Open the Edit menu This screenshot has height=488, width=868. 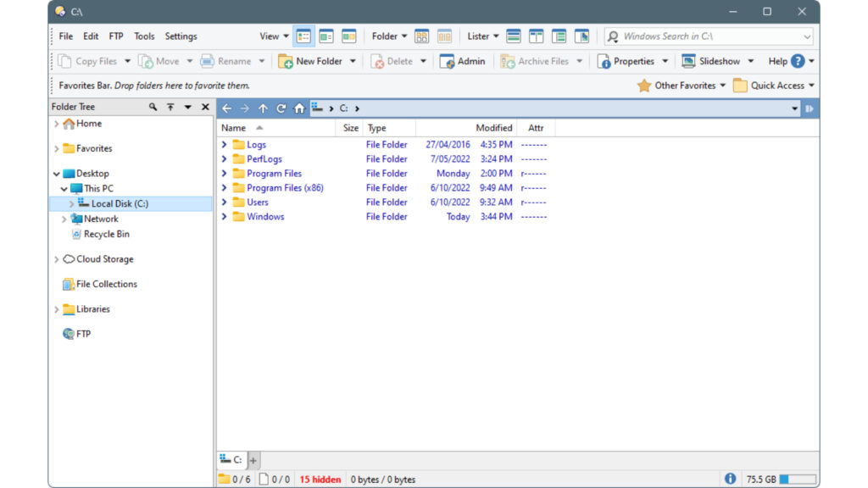tap(91, 36)
